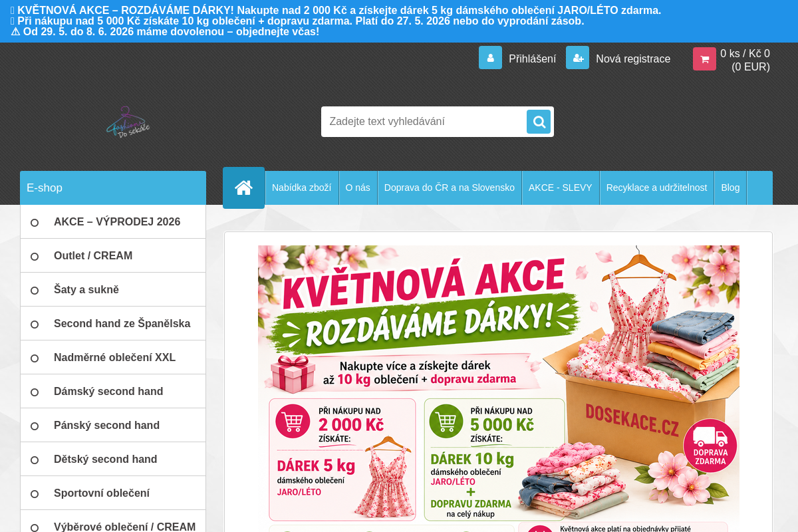Open cart summary 0 ks / Kč 0
798x532 pixels.
click(x=745, y=60)
